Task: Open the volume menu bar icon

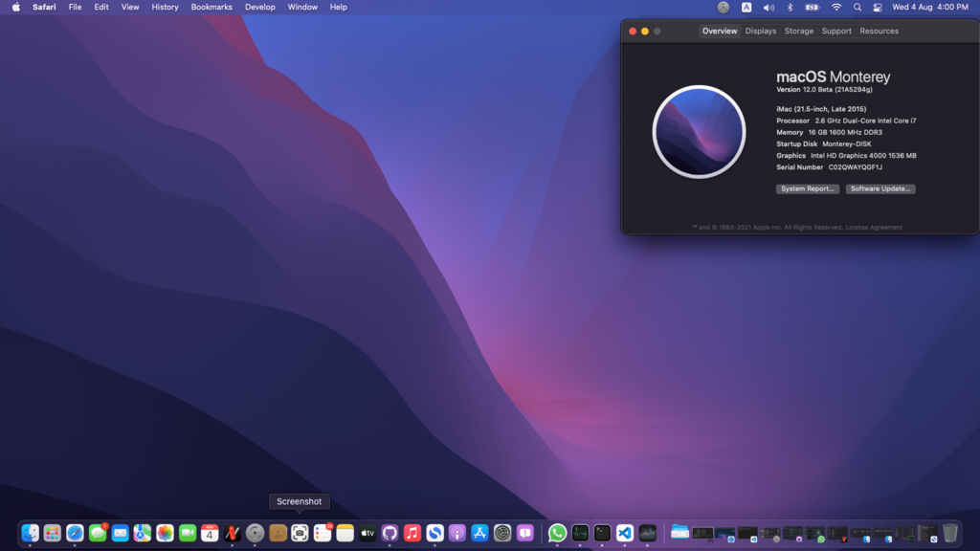Action: (768, 7)
